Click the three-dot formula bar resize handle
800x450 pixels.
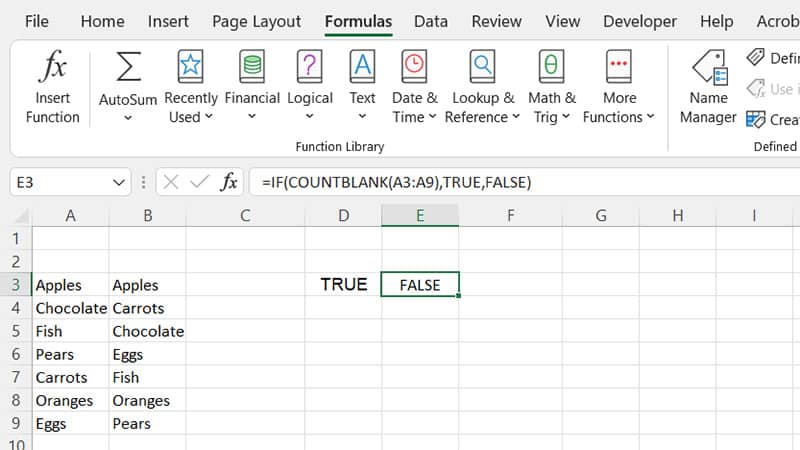pyautogui.click(x=143, y=182)
